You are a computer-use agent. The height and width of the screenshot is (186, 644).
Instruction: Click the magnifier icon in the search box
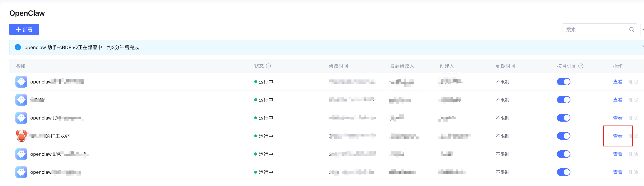click(632, 29)
